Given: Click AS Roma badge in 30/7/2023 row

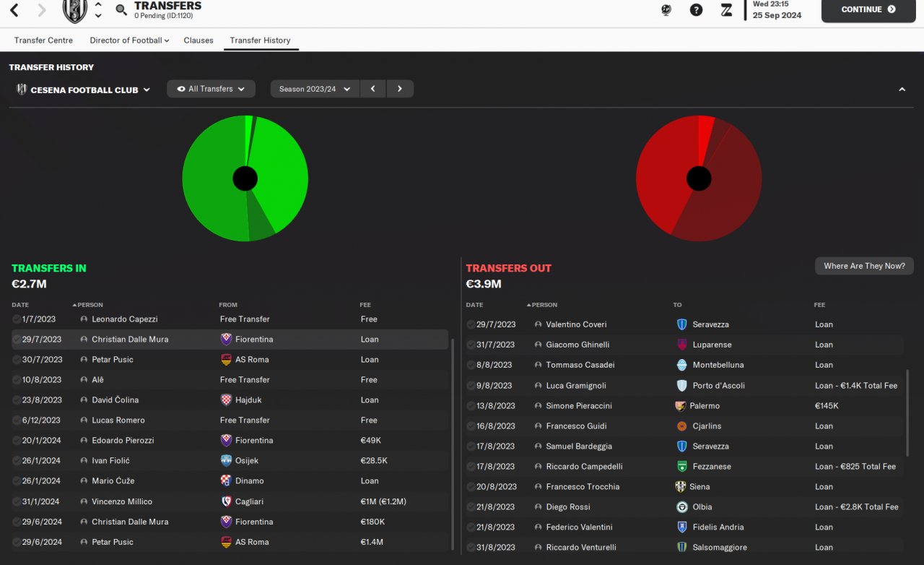Looking at the screenshot, I should click(x=226, y=359).
